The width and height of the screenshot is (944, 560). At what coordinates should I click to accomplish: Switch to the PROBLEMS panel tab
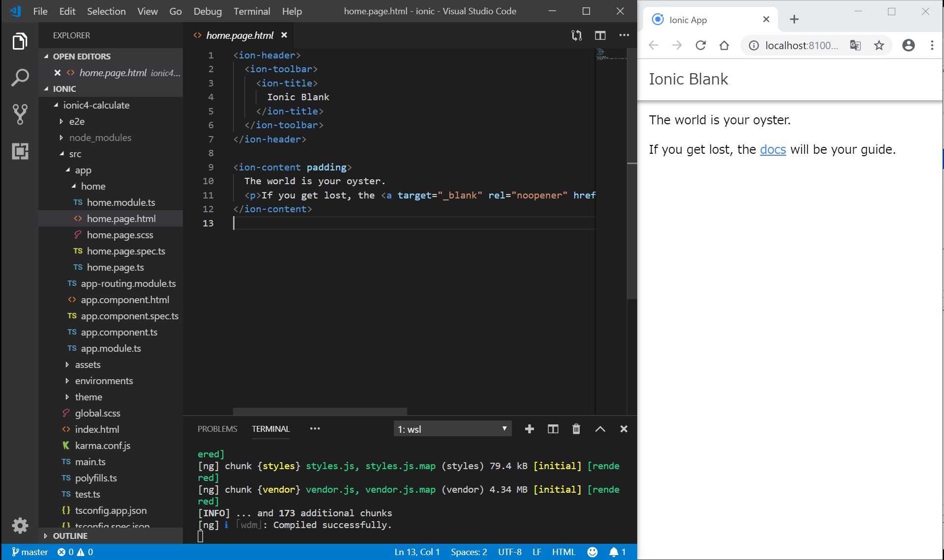pyautogui.click(x=217, y=429)
